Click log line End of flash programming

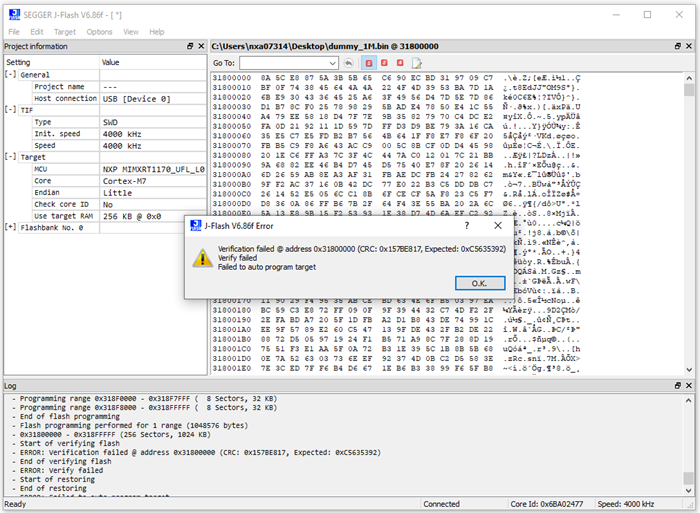pyautogui.click(x=70, y=416)
